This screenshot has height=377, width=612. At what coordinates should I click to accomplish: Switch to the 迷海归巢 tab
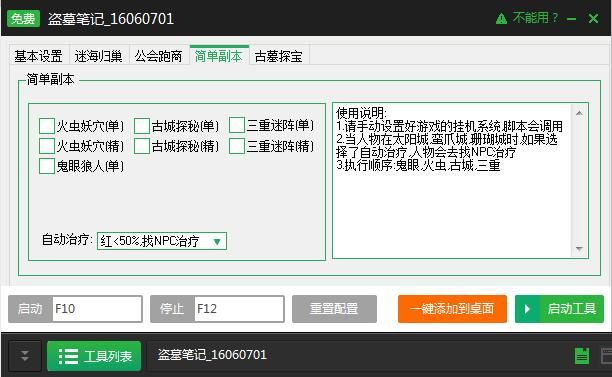click(x=98, y=56)
